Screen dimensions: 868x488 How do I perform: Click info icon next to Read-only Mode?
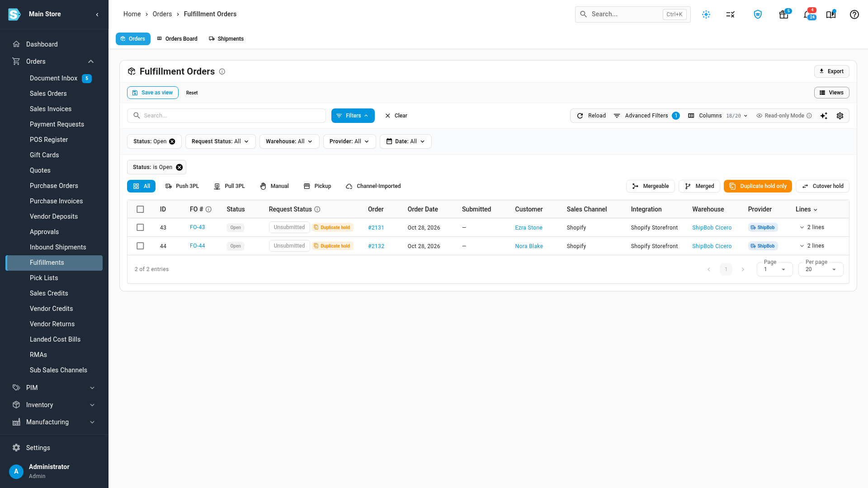(809, 116)
